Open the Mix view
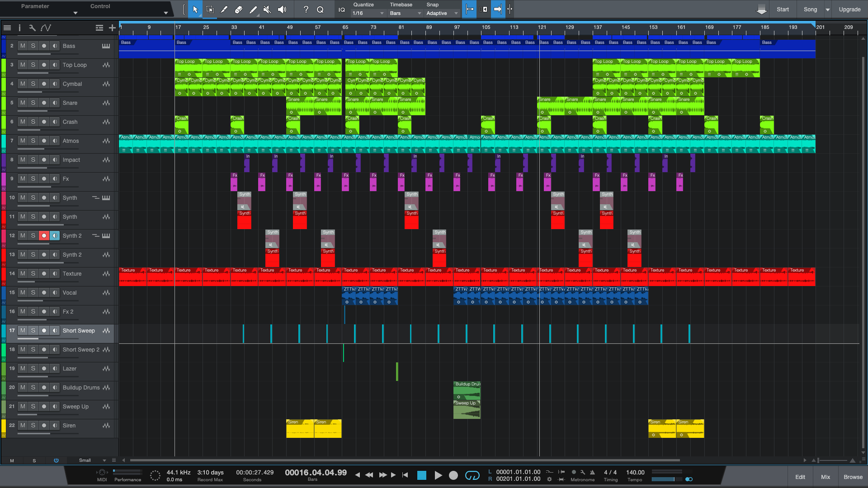Viewport: 868px width, 488px height. point(826,477)
